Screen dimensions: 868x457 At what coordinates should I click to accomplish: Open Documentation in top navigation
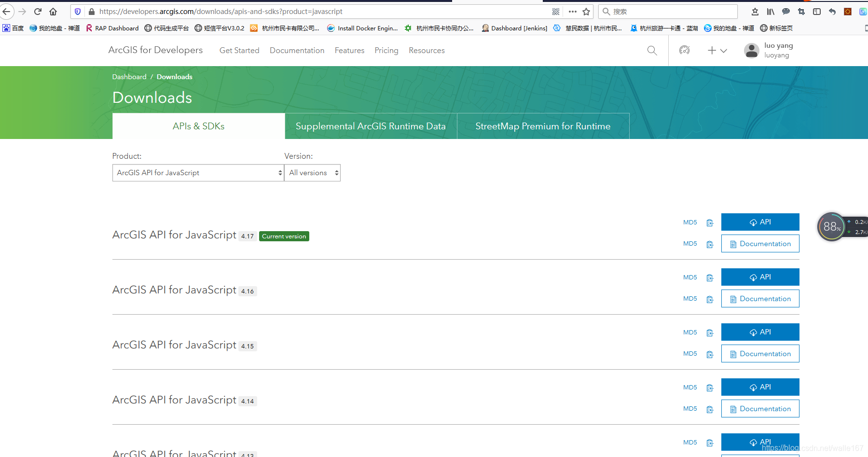click(297, 51)
